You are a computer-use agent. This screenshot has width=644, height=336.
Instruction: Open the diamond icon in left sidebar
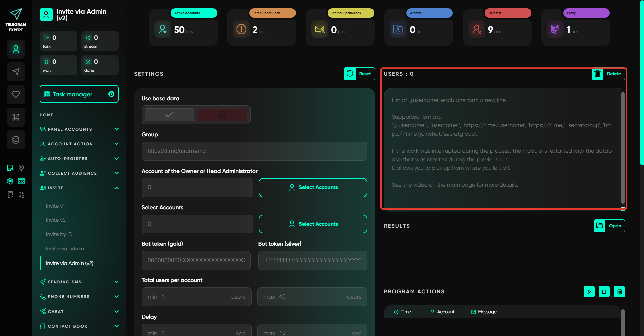click(x=16, y=95)
